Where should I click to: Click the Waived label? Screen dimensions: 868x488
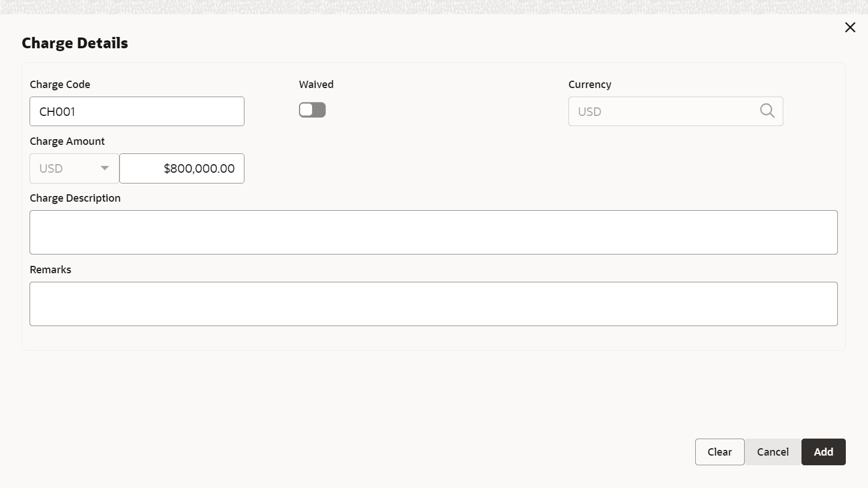point(316,84)
